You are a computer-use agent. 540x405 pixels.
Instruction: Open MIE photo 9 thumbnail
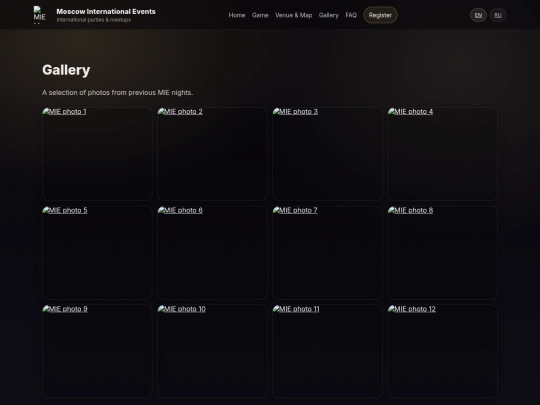(x=97, y=351)
